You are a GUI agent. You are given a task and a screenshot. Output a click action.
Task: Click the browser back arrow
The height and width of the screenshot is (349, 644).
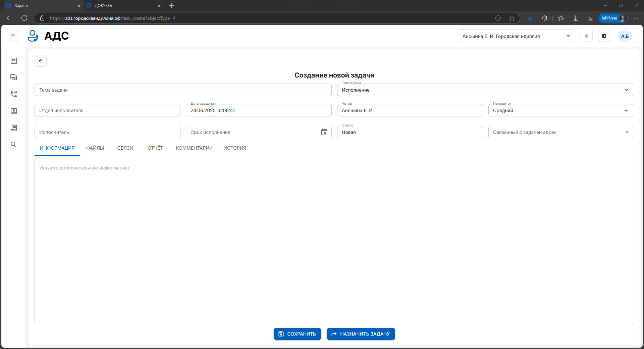tap(9, 18)
